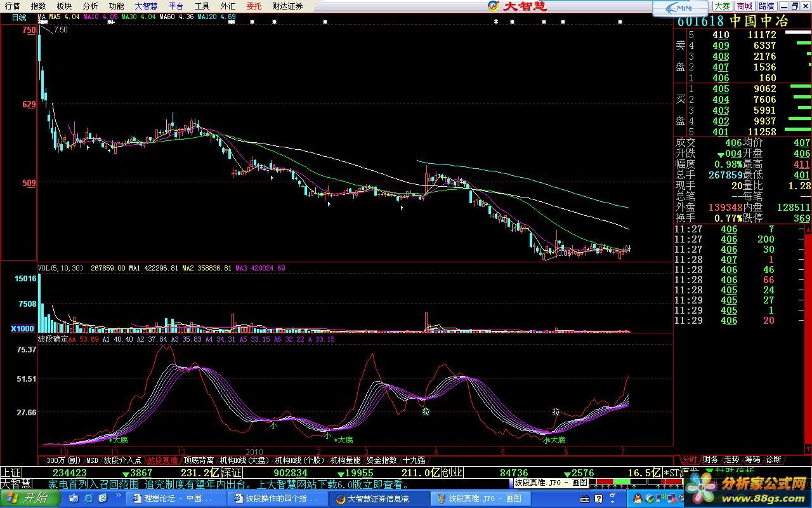Open the 外汇 menu
812x508 pixels.
(228, 6)
